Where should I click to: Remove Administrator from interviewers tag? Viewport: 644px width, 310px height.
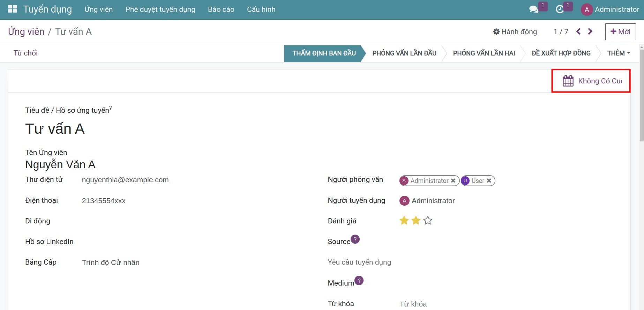click(x=453, y=181)
